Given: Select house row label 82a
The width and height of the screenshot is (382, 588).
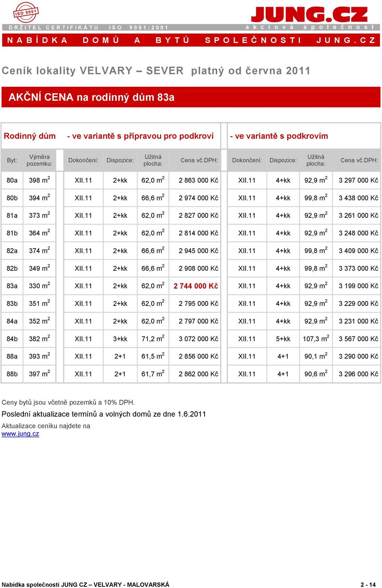Looking at the screenshot, I should tap(12, 251).
